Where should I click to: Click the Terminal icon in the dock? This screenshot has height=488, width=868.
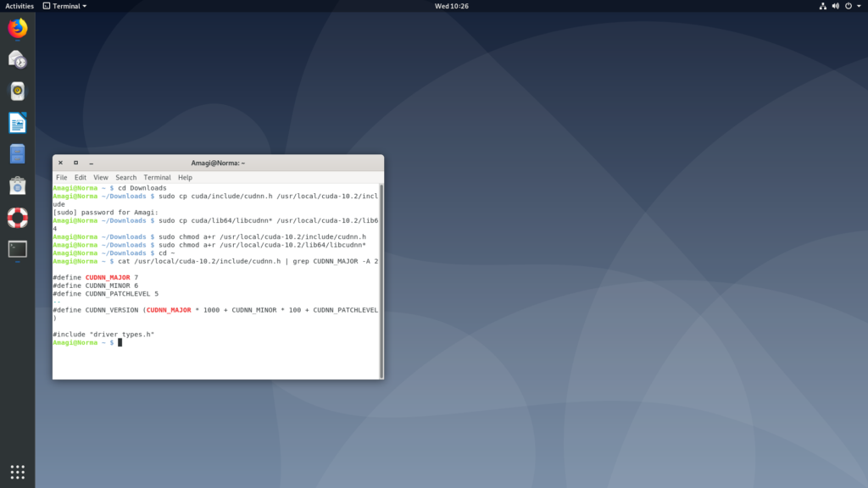coord(18,249)
